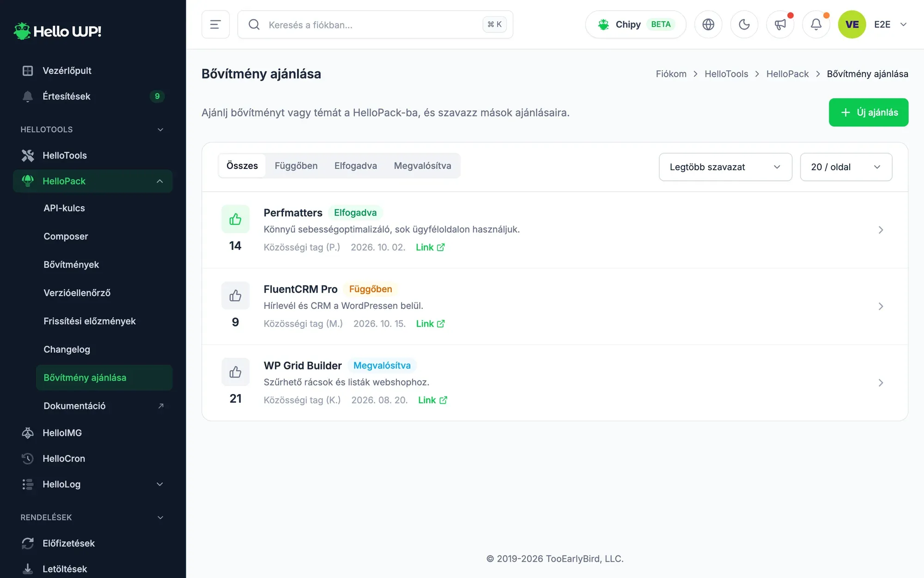Open the FluentCRM Pro external Link
The height and width of the screenshot is (578, 924).
(430, 324)
